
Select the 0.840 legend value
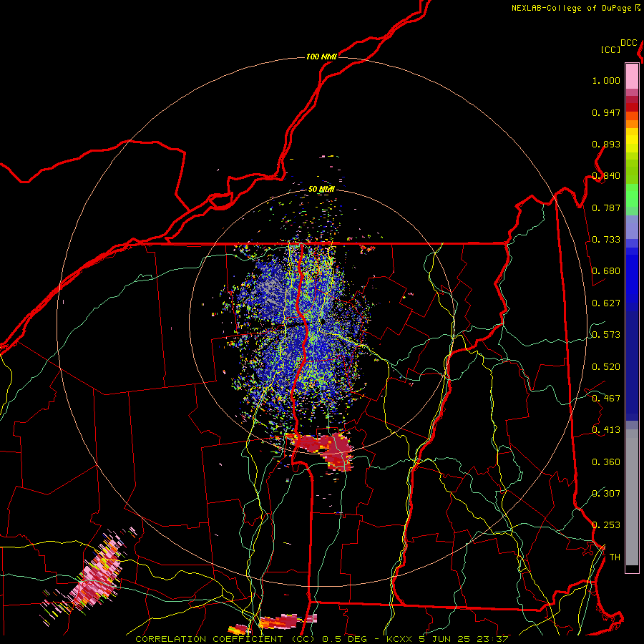point(606,176)
